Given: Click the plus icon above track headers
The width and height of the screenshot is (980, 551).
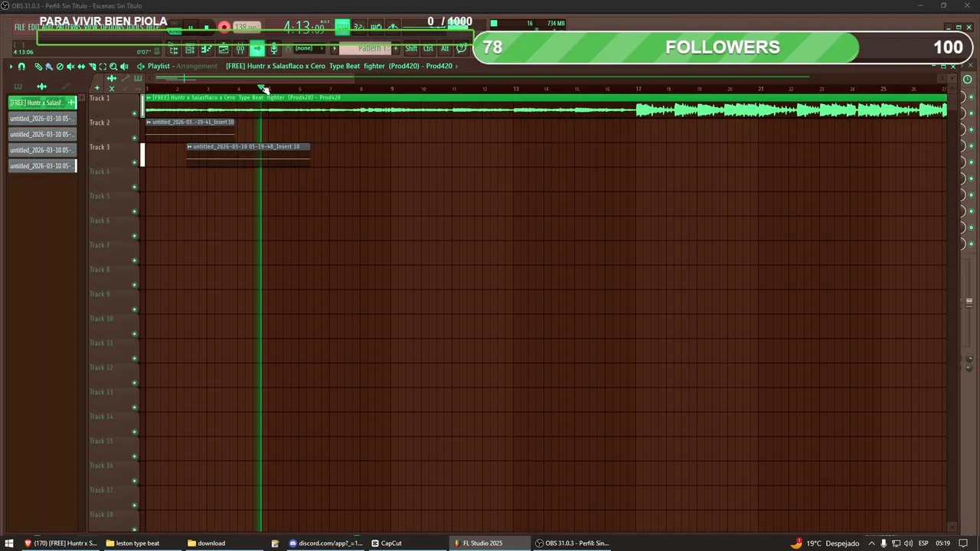Looking at the screenshot, I should coord(97,88).
